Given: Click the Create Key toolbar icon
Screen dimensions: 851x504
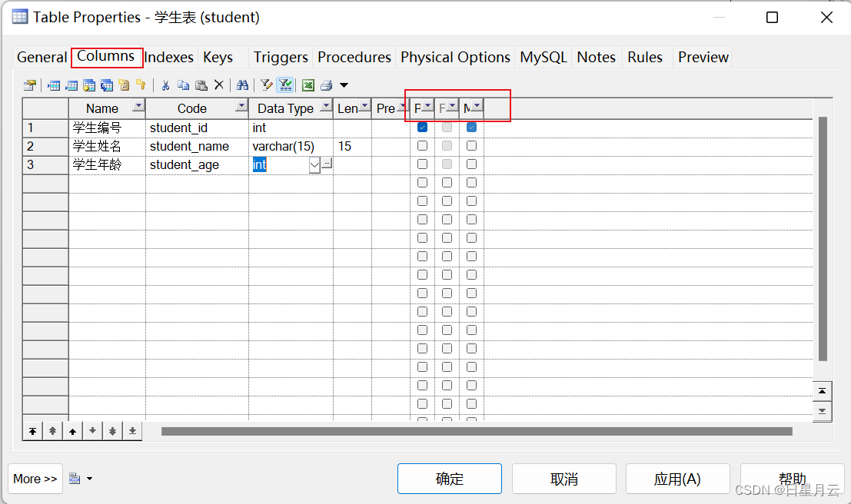Looking at the screenshot, I should [141, 85].
